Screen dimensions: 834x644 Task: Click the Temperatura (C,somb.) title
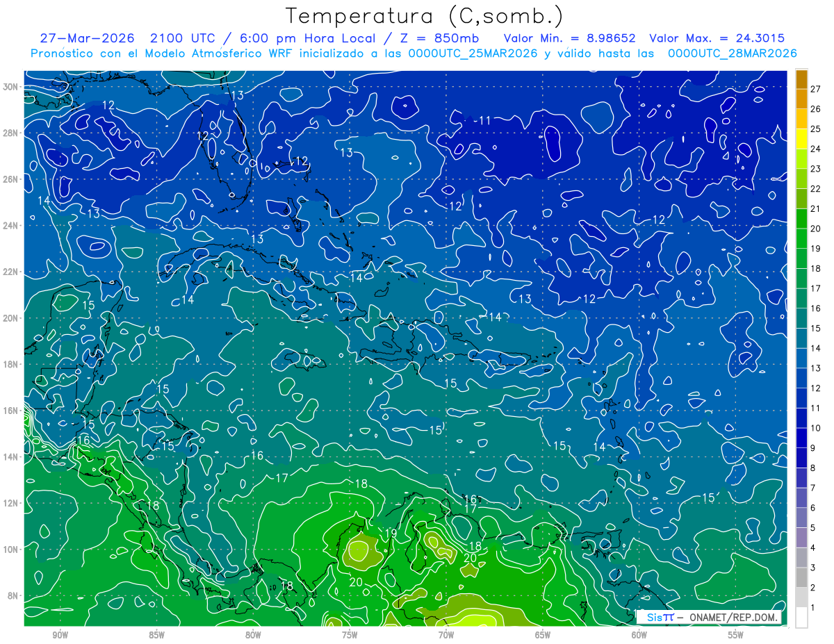(425, 16)
